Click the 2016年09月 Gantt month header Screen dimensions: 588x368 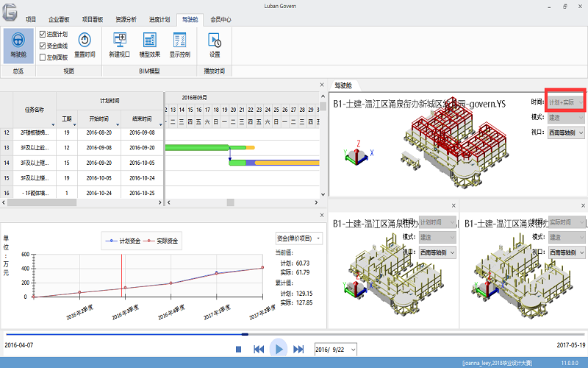pos(195,98)
